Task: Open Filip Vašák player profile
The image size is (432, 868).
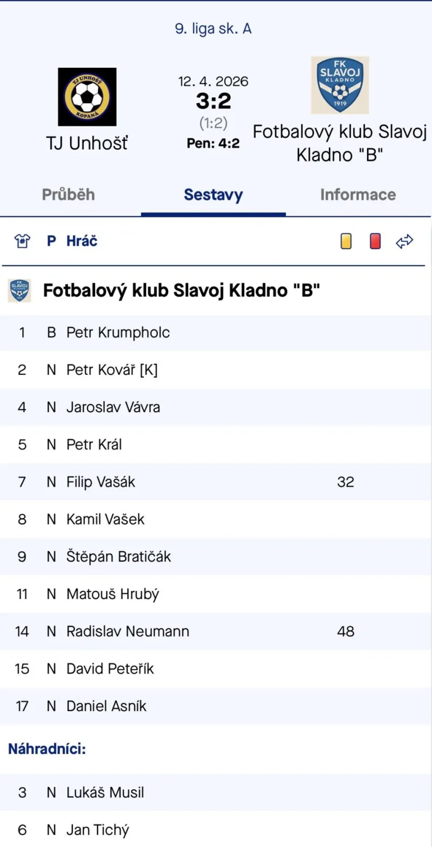Action: [x=100, y=482]
